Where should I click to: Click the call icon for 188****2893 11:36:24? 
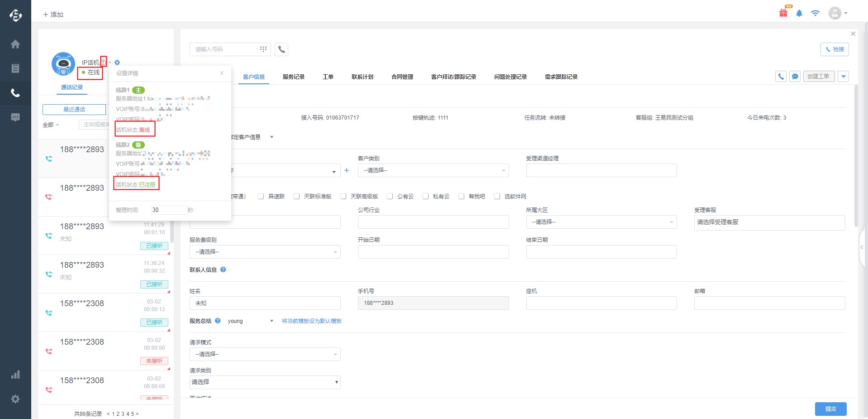coord(49,274)
